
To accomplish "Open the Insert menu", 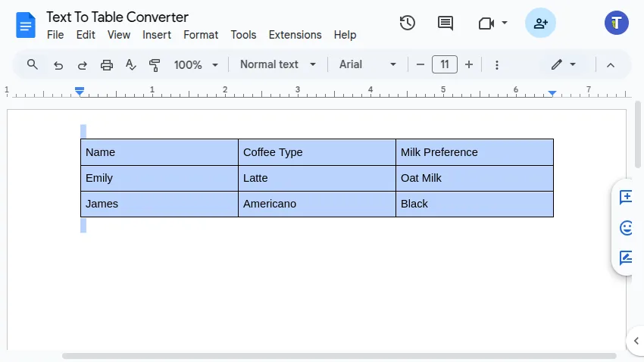I will pyautogui.click(x=157, y=35).
